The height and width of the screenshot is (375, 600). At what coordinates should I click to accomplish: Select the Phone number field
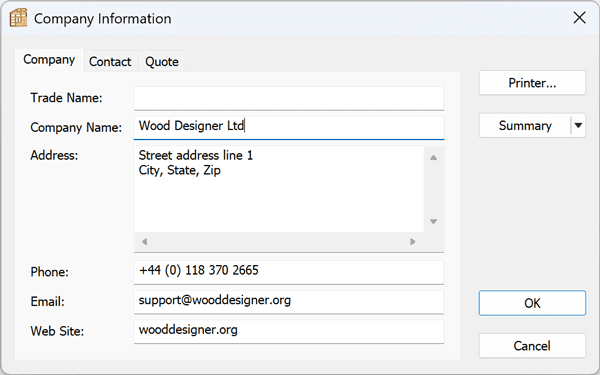coord(289,272)
